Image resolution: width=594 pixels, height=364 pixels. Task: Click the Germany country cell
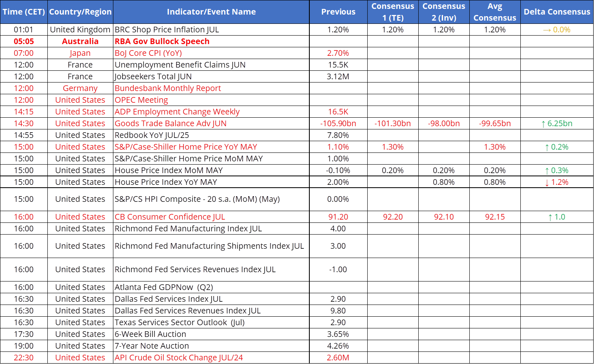pos(80,88)
